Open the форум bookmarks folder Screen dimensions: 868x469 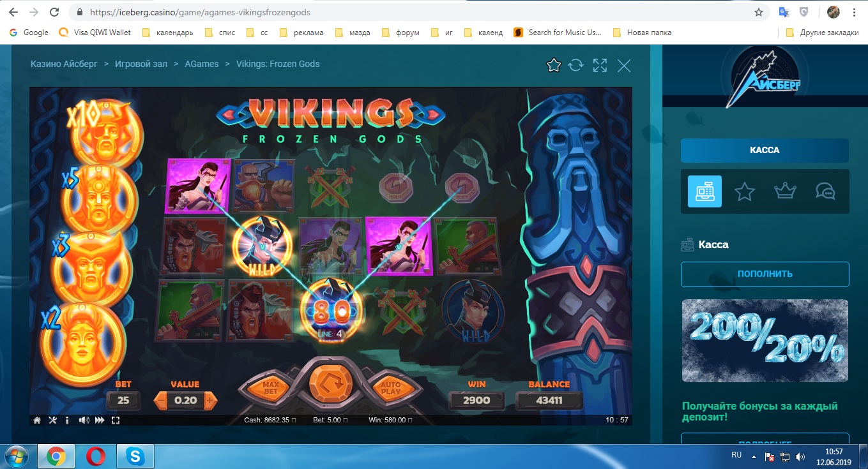pos(401,33)
